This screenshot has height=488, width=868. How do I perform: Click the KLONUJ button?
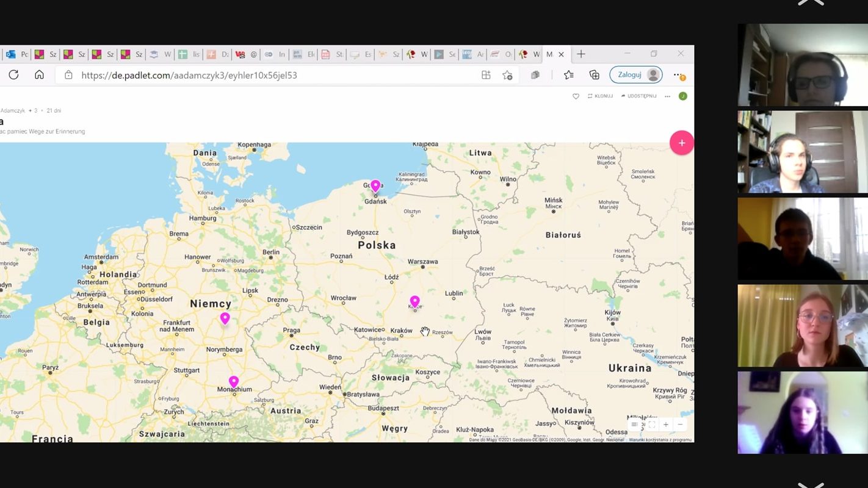click(600, 96)
